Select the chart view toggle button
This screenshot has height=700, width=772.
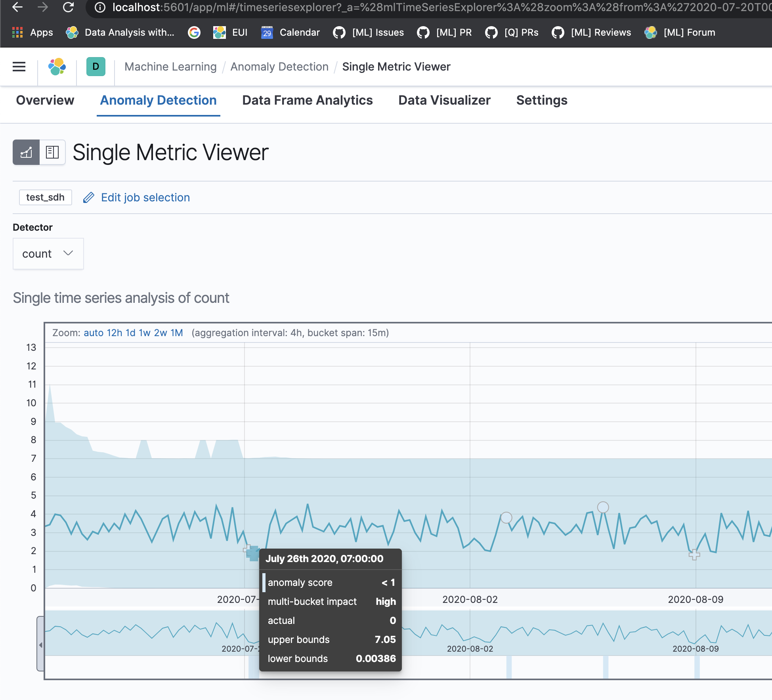(x=26, y=152)
